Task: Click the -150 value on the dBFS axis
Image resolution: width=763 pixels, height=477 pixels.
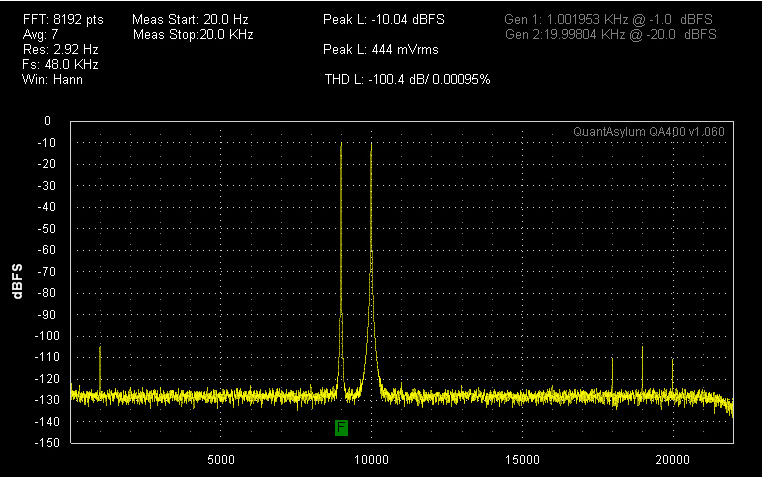Action: point(47,443)
